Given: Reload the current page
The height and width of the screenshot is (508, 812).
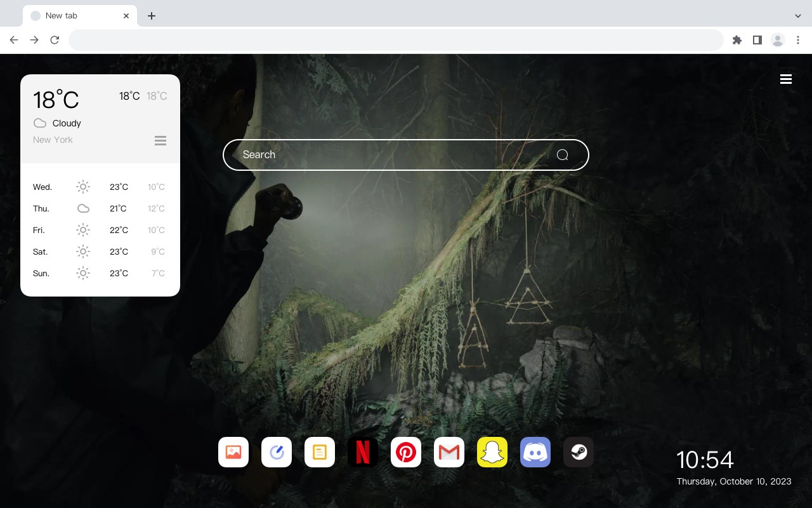Looking at the screenshot, I should [x=55, y=40].
